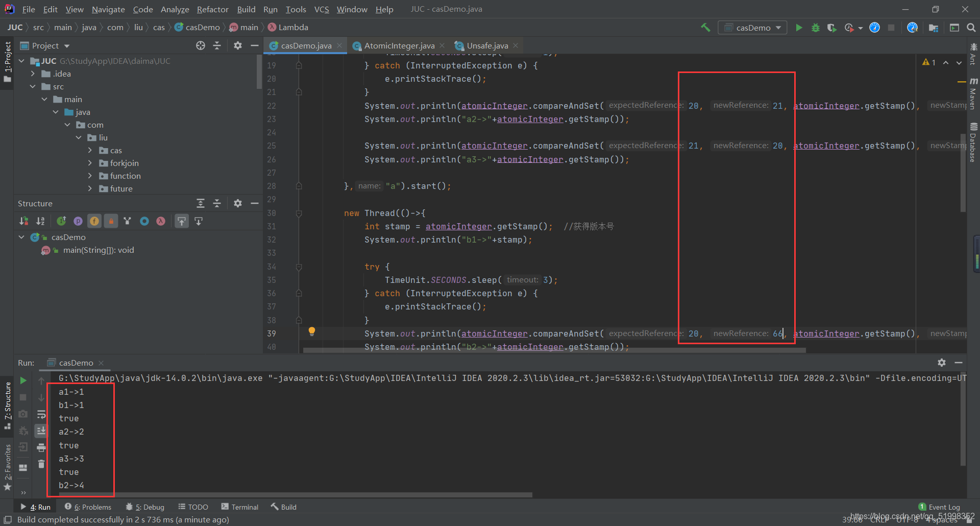Select main(String[]): void in Structure
The width and height of the screenshot is (980, 526).
99,250
